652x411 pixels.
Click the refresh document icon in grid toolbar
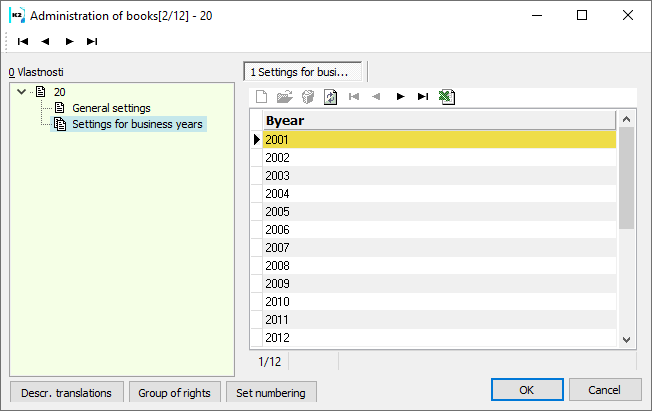coord(331,97)
